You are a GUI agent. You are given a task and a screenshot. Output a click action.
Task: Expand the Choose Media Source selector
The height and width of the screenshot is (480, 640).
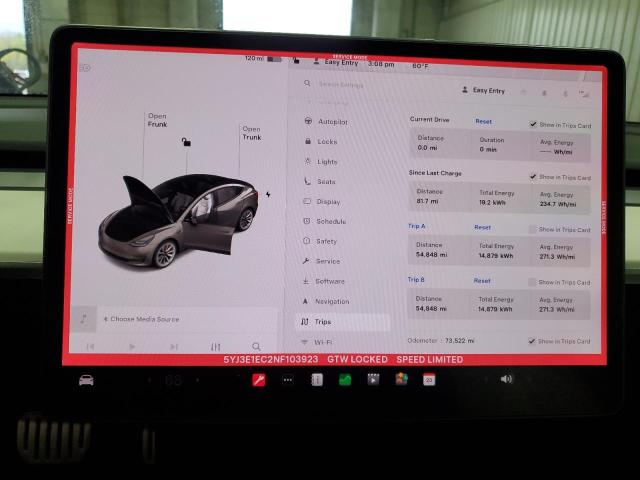click(144, 319)
